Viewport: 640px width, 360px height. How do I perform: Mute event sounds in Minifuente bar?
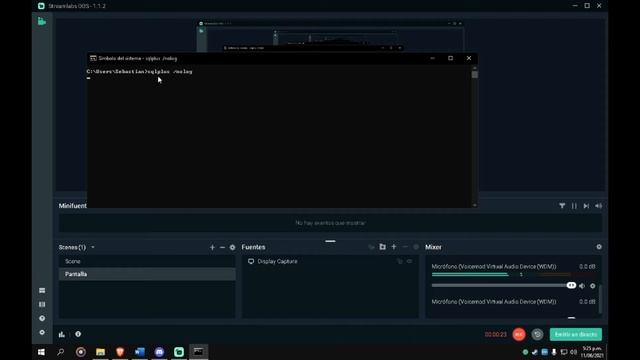click(598, 206)
